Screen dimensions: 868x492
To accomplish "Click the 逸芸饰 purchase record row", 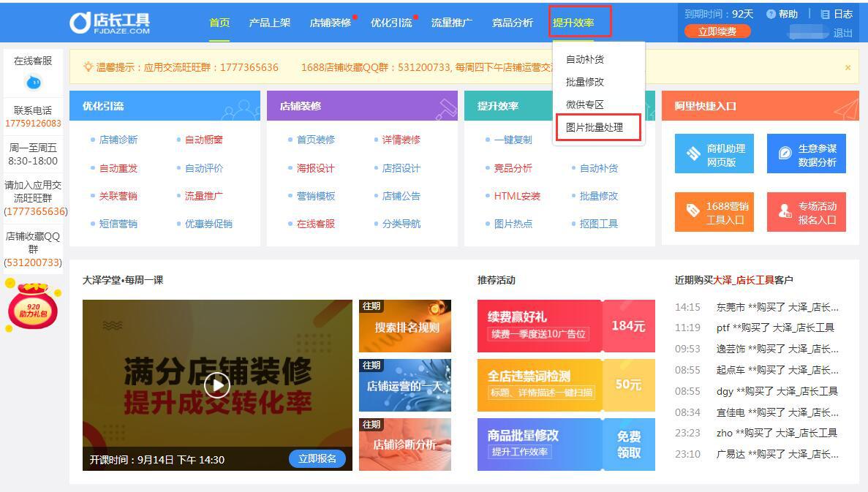I will pos(757,349).
